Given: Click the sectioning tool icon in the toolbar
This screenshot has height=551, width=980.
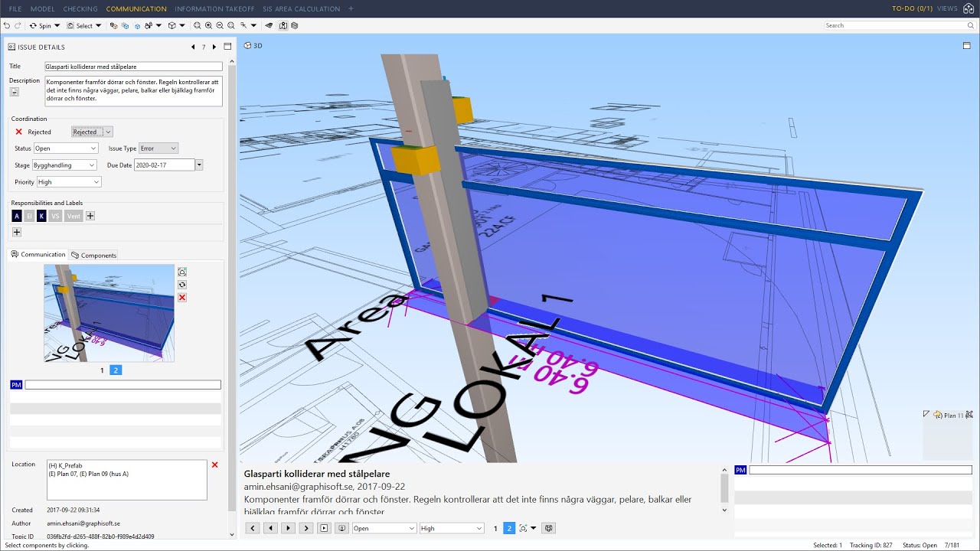Looking at the screenshot, I should pos(243,26).
